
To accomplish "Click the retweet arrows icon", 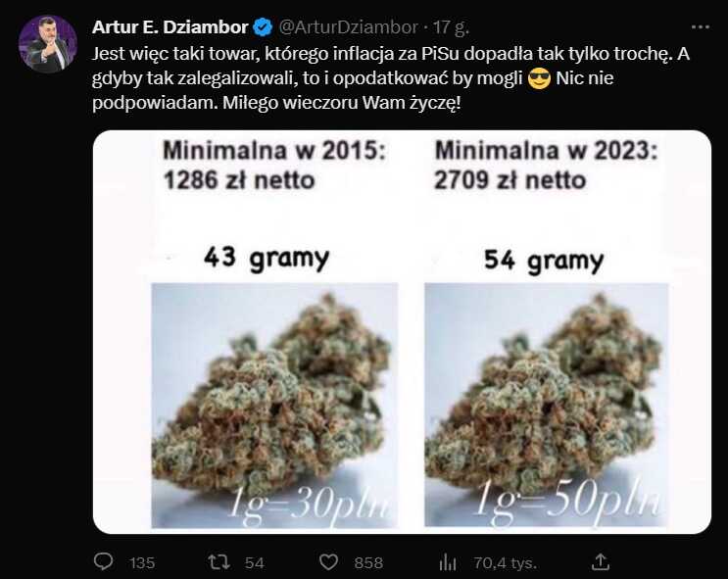I will 218,561.
